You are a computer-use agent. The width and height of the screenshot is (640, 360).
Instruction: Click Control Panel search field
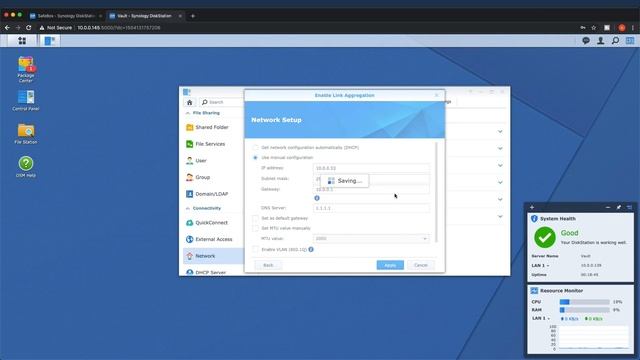[222, 102]
